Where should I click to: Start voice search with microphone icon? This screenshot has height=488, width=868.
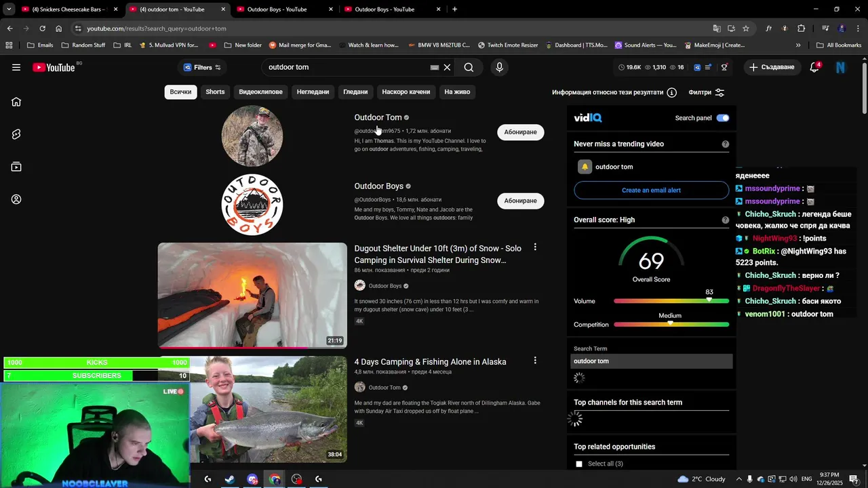pyautogui.click(x=499, y=67)
